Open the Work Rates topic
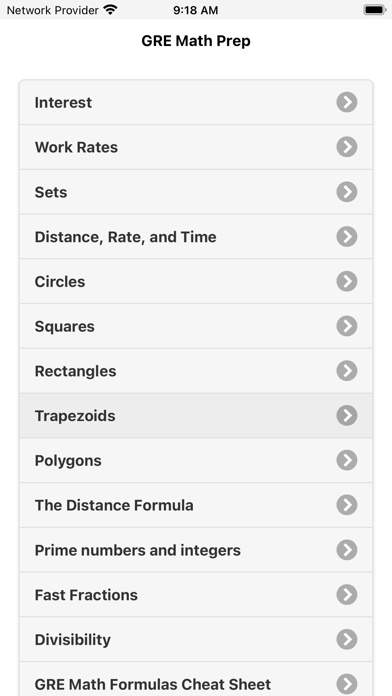 pyautogui.click(x=196, y=147)
